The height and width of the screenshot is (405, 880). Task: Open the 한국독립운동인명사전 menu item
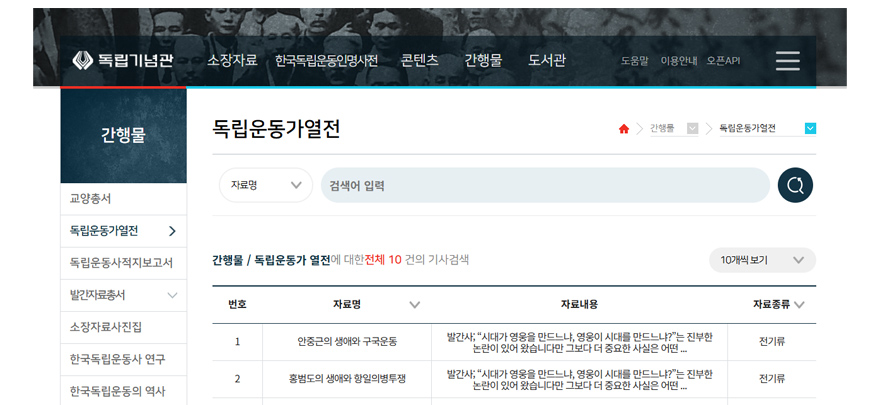(327, 61)
